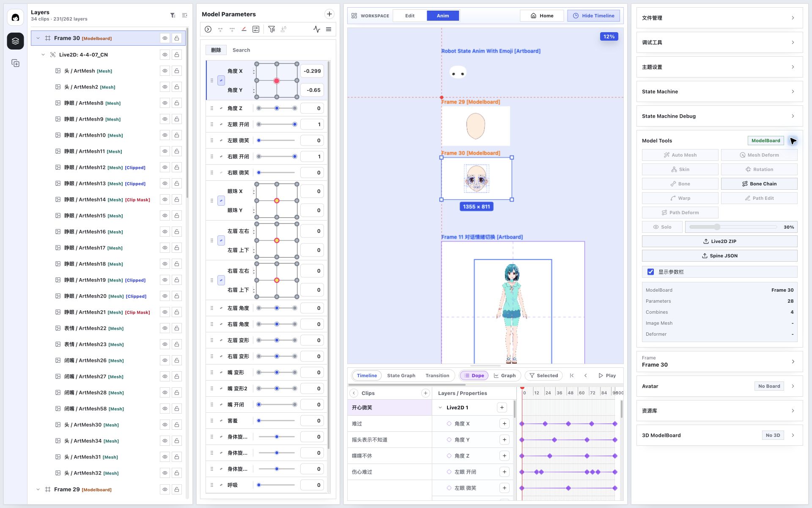Uncheck the 显示参数栏 checkbox

point(650,272)
